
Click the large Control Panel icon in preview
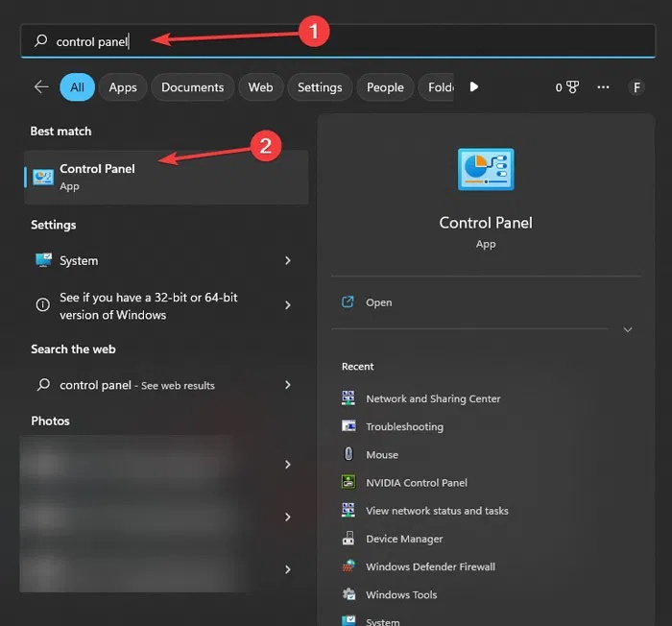pos(486,169)
